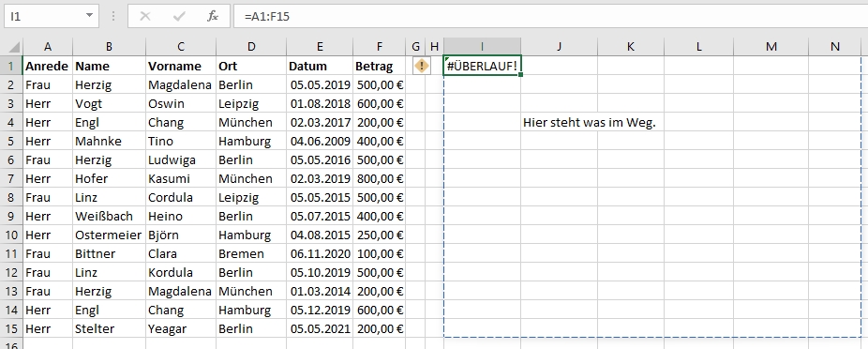The image size is (868, 349).
Task: Click the amount cell 250,00 €
Action: coord(380,235)
